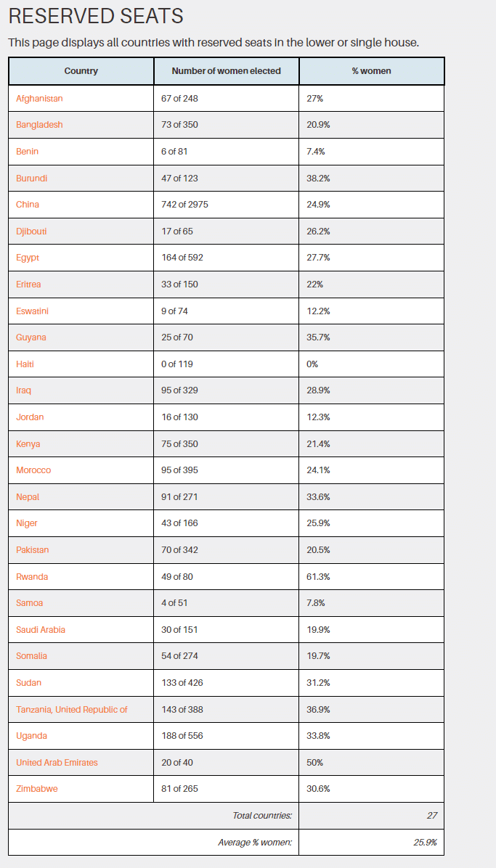The width and height of the screenshot is (496, 868).
Task: Open the Afghanistan country link
Action: point(39,98)
